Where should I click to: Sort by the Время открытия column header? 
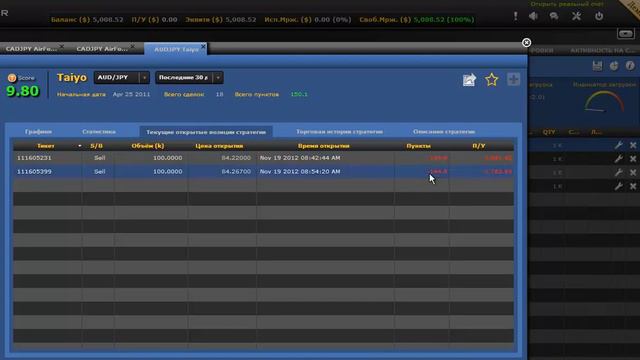tap(324, 146)
